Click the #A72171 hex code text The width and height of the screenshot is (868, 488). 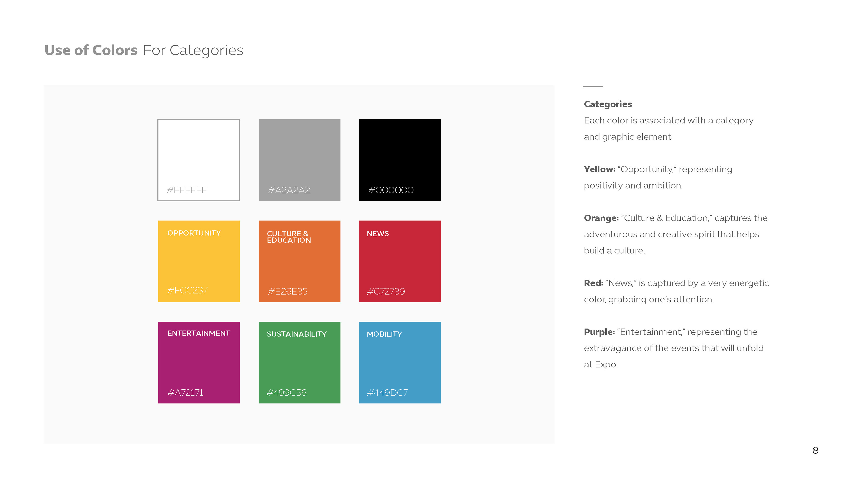(185, 393)
